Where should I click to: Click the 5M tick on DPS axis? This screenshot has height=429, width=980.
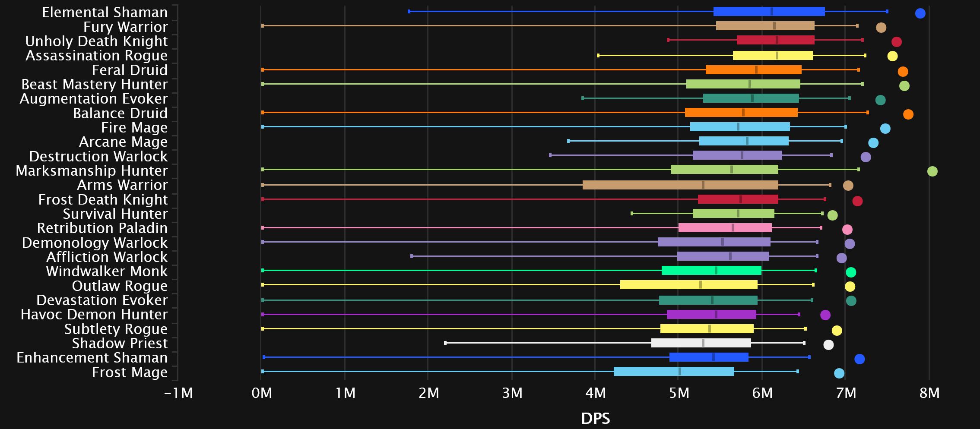[x=679, y=393]
